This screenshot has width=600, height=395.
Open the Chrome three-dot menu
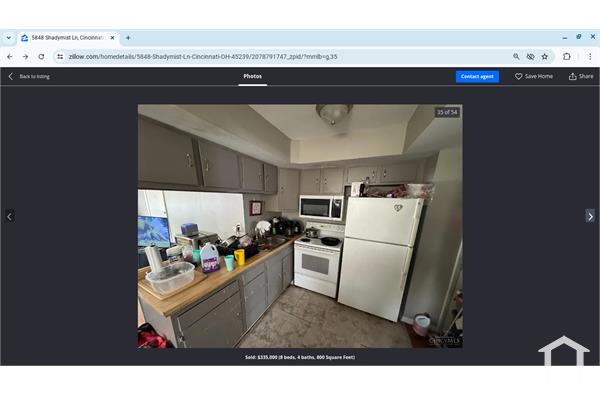(x=590, y=57)
